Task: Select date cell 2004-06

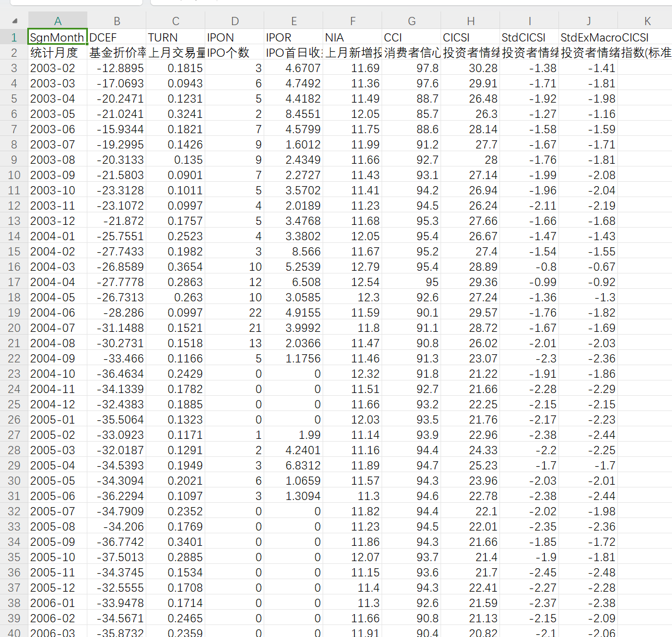Action: [57, 313]
